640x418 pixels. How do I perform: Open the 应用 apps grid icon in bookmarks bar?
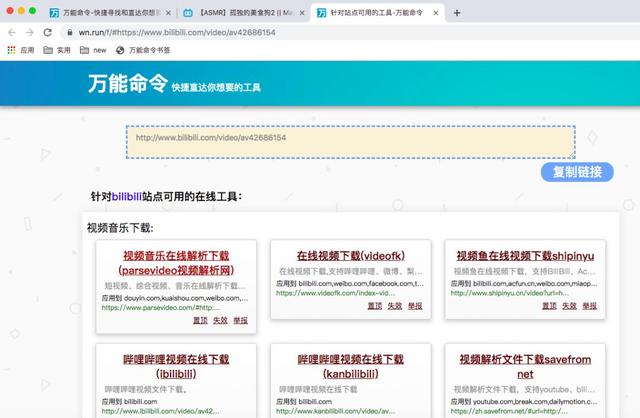tap(11, 50)
